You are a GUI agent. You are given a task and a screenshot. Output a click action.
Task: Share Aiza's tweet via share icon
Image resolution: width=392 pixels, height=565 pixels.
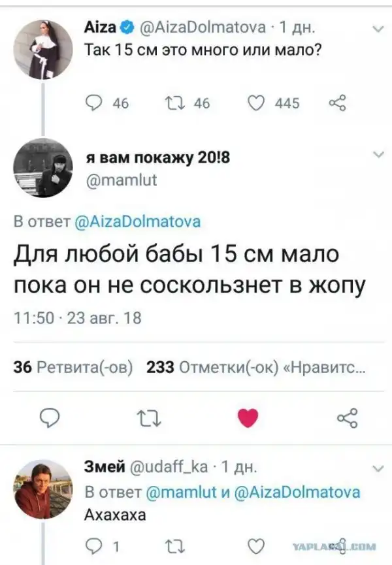[x=338, y=103]
